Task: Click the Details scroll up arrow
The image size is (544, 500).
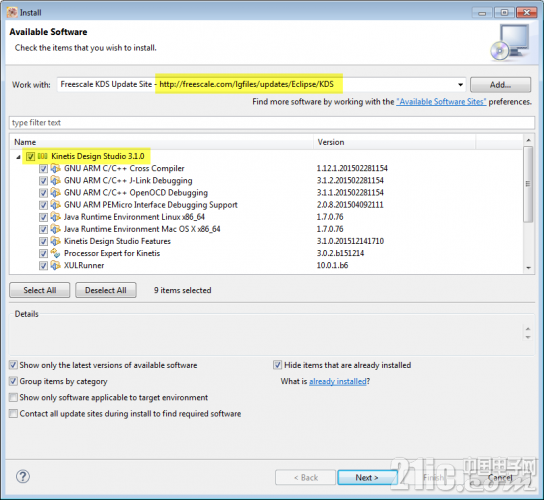Action: (528, 329)
